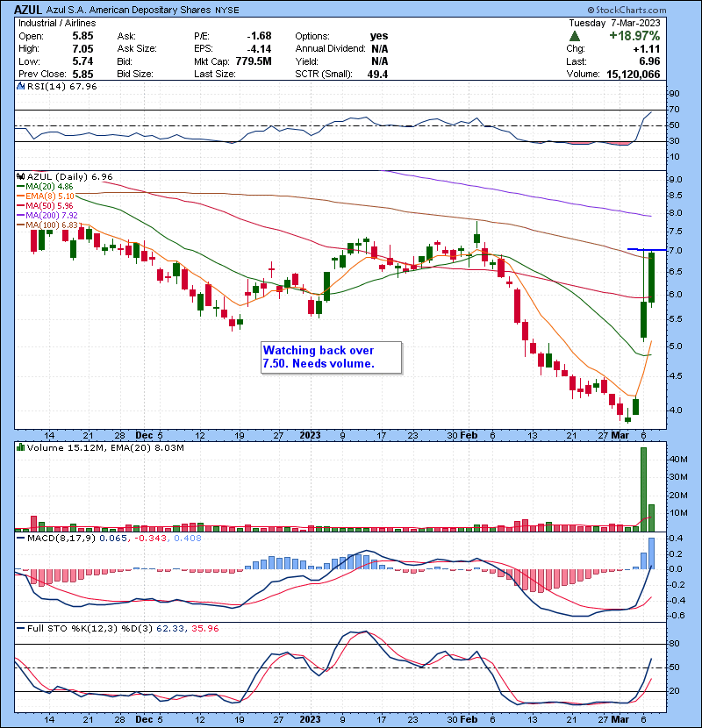The width and height of the screenshot is (702, 728).
Task: Select the MA(100) 6.83 legend entry
Action: [x=49, y=225]
